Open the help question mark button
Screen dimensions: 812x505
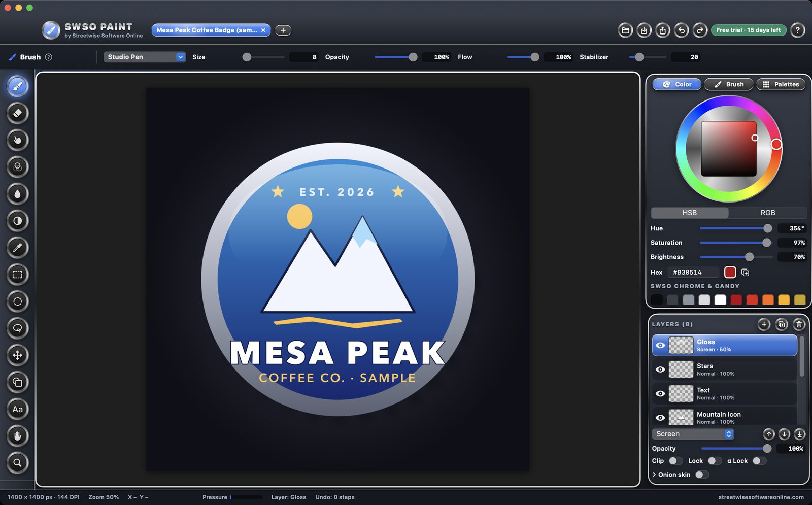797,30
